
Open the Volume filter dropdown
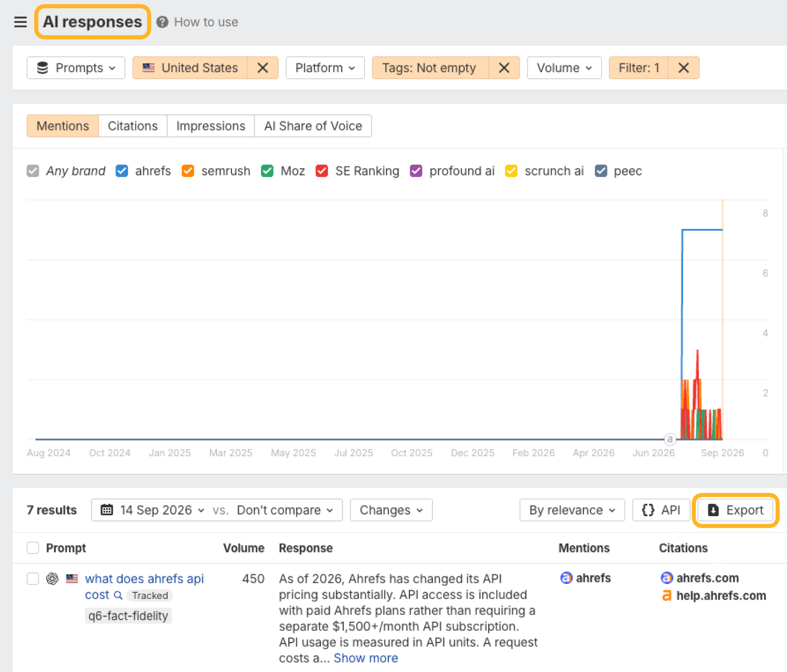(564, 68)
